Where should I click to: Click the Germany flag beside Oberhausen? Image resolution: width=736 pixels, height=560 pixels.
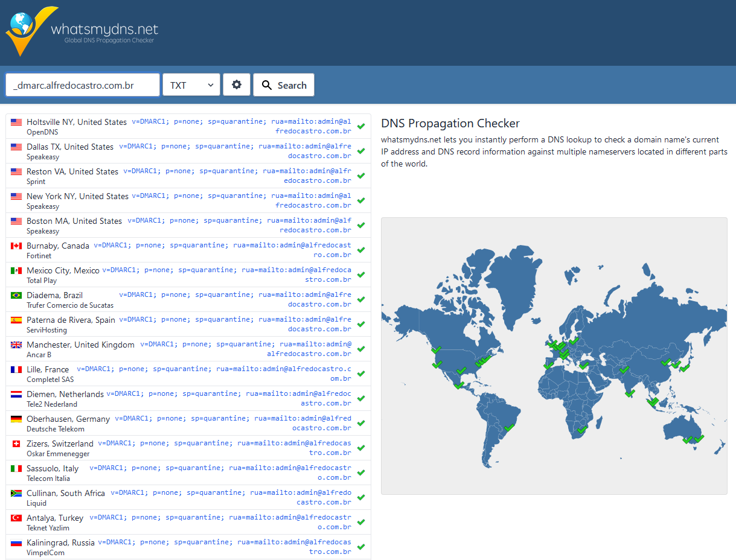(16, 419)
